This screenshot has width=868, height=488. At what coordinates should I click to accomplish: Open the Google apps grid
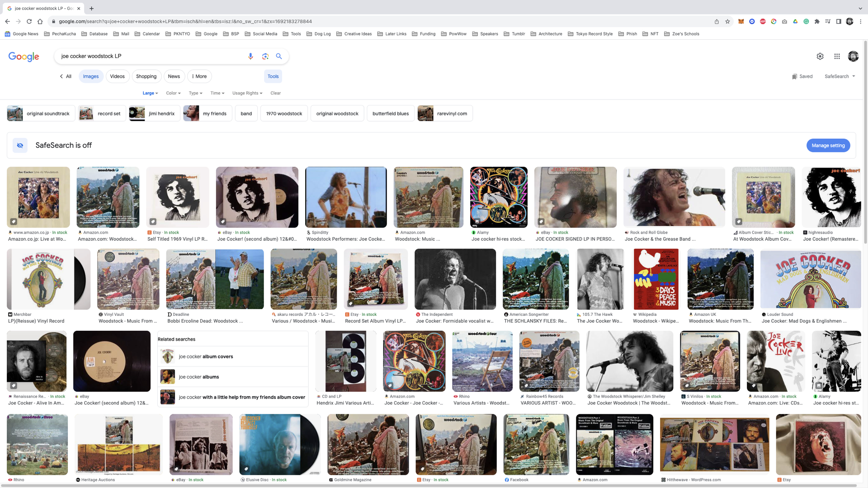[837, 56]
